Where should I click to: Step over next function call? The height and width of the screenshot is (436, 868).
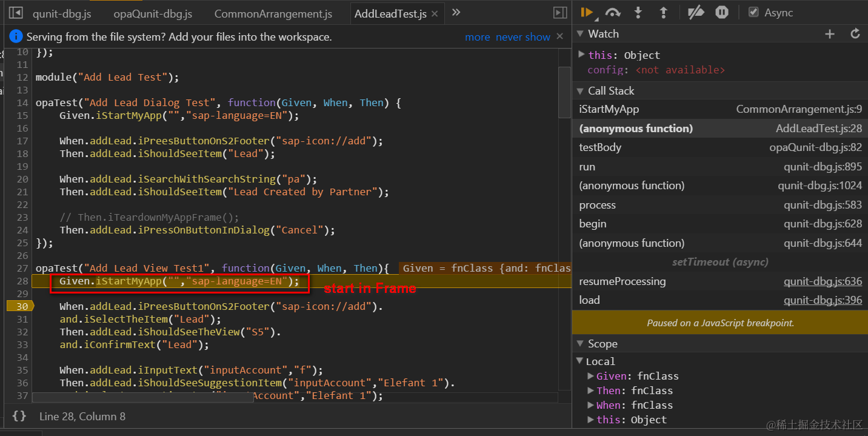coord(613,12)
